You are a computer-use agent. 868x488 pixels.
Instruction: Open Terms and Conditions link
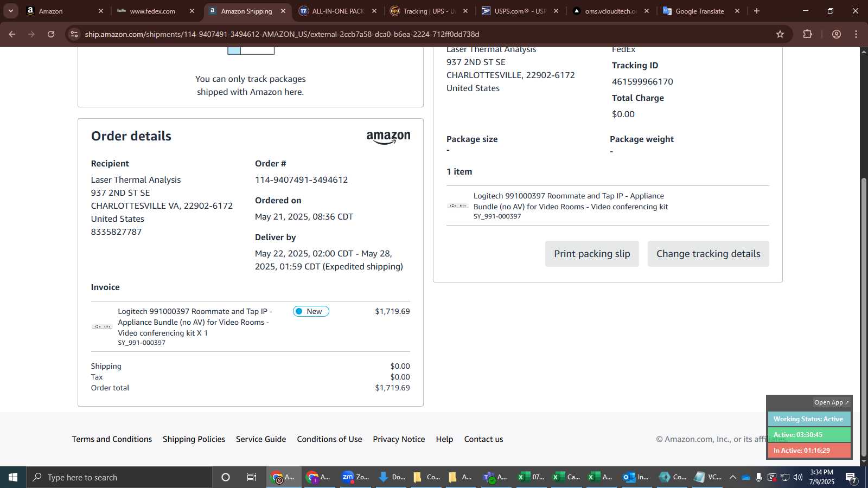pyautogui.click(x=112, y=439)
